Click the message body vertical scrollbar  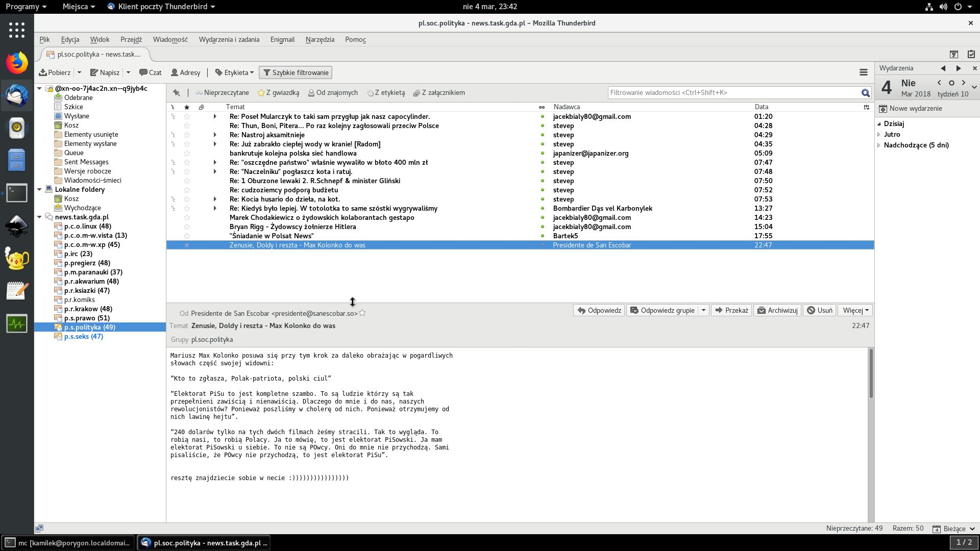(871, 373)
